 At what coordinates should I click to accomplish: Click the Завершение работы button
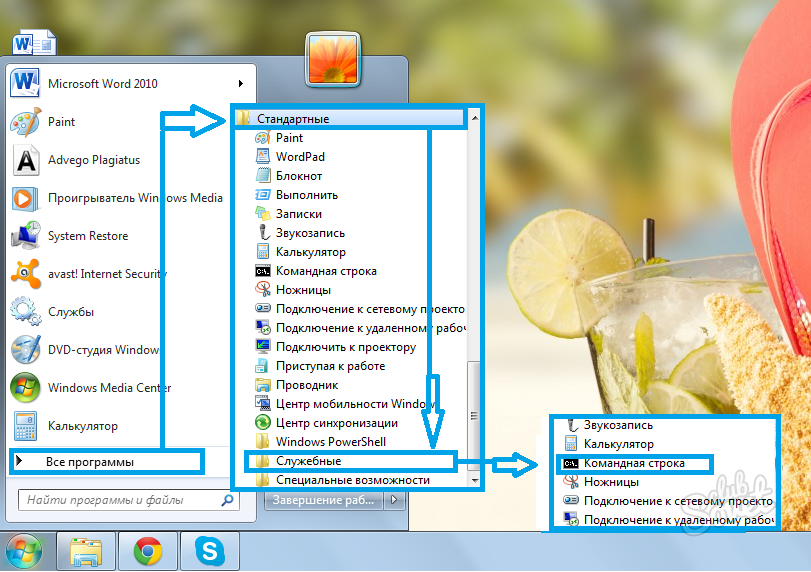click(x=328, y=500)
